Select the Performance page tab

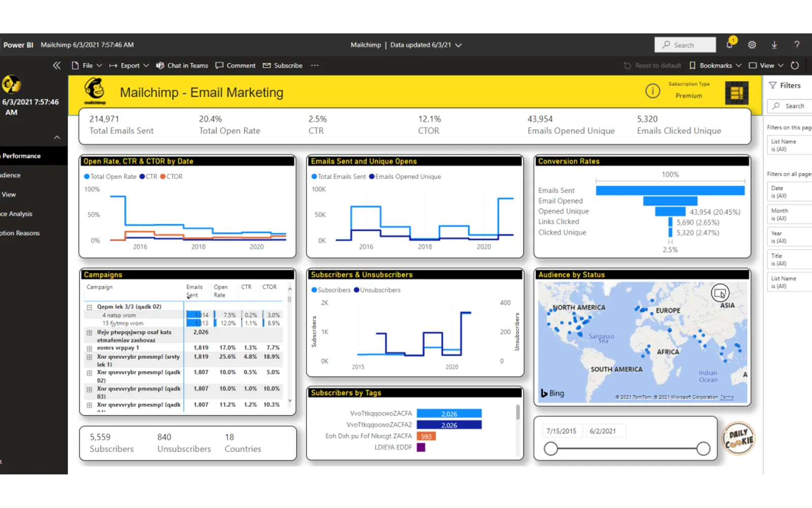tap(33, 156)
